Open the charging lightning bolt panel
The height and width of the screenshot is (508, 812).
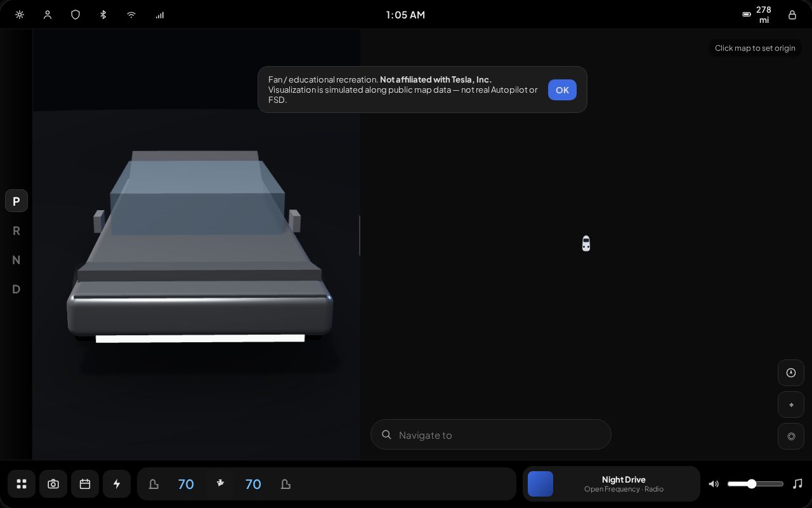point(117,484)
